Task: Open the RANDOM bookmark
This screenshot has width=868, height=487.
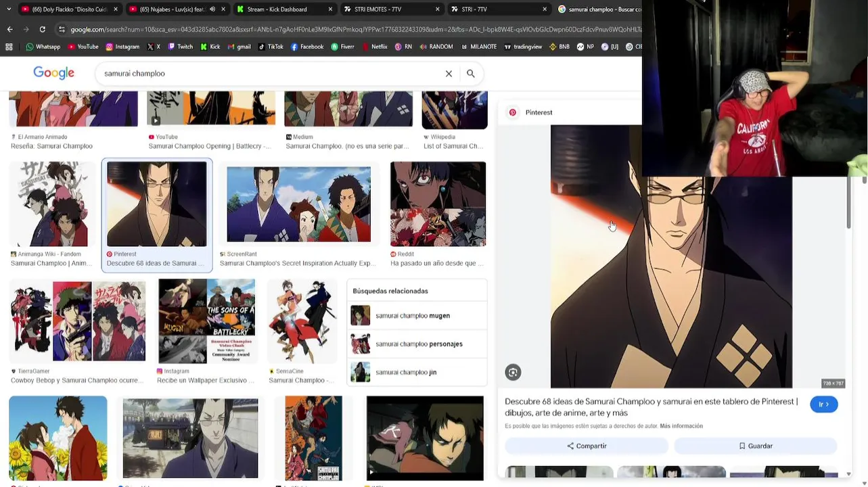Action: pos(436,47)
